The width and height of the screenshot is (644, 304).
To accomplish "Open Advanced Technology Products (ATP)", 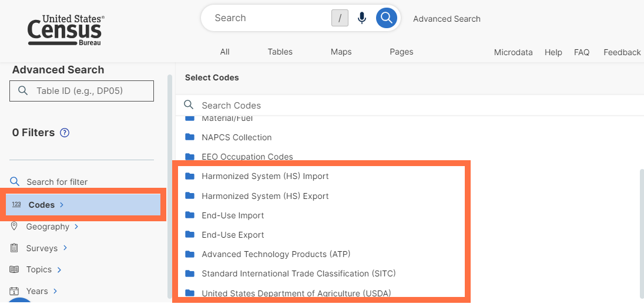I will pyautogui.click(x=276, y=254).
